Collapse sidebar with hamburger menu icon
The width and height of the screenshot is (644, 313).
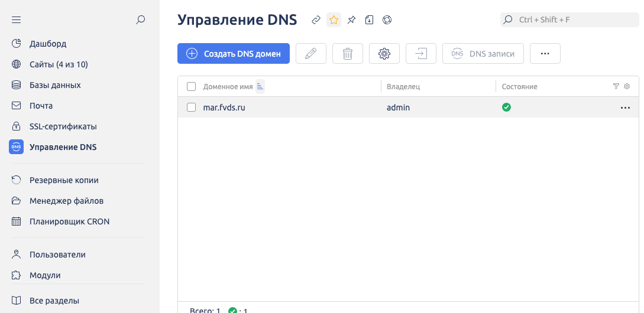(x=17, y=20)
